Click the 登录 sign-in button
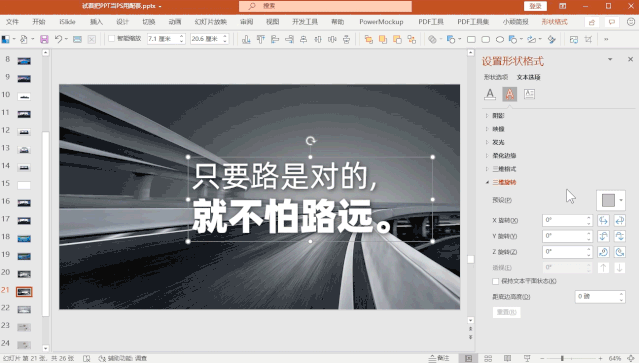The width and height of the screenshot is (639, 363). click(535, 6)
